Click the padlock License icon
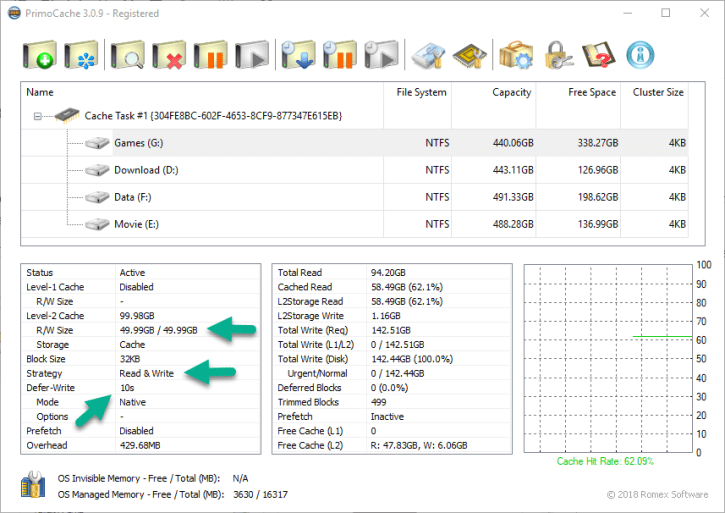This screenshot has height=513, width=725. pos(556,55)
